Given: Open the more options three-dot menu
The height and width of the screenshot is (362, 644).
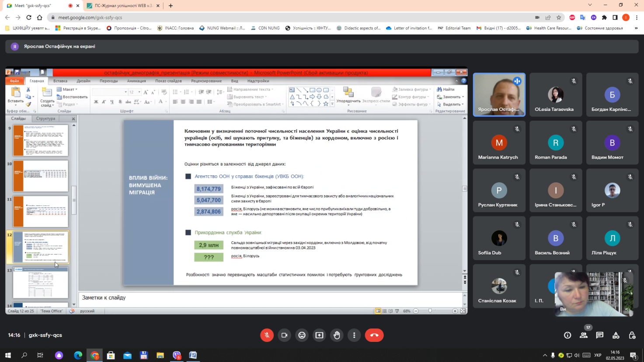Looking at the screenshot, I should coord(354,335).
